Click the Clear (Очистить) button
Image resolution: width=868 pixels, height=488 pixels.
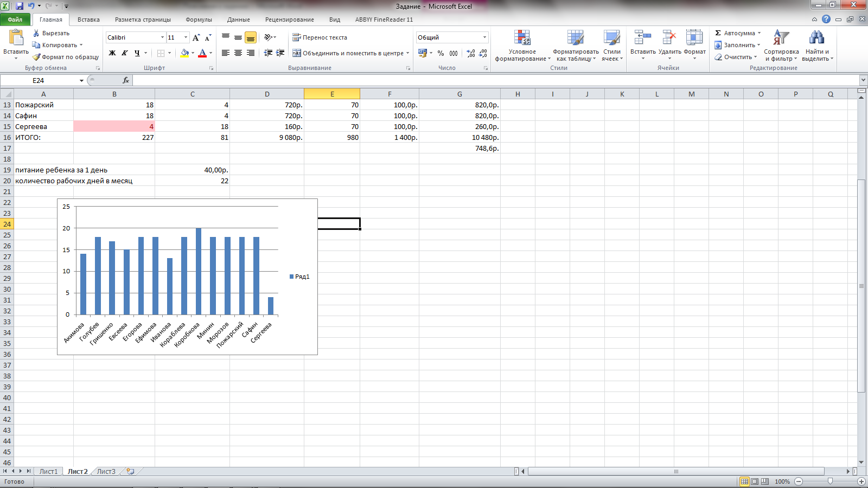click(x=736, y=57)
